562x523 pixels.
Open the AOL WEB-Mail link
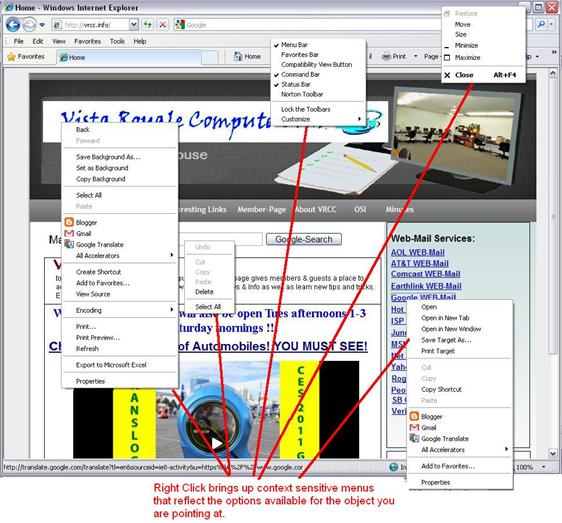coord(418,252)
